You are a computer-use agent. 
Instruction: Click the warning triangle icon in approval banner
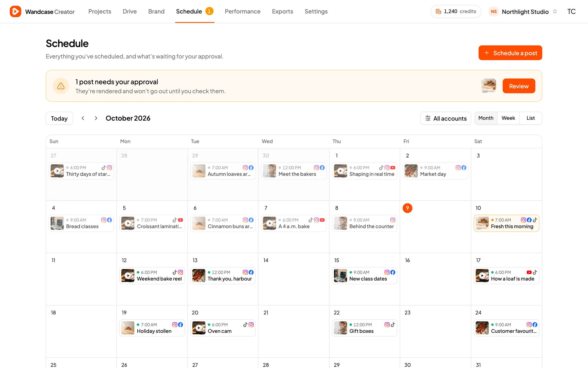tap(61, 86)
